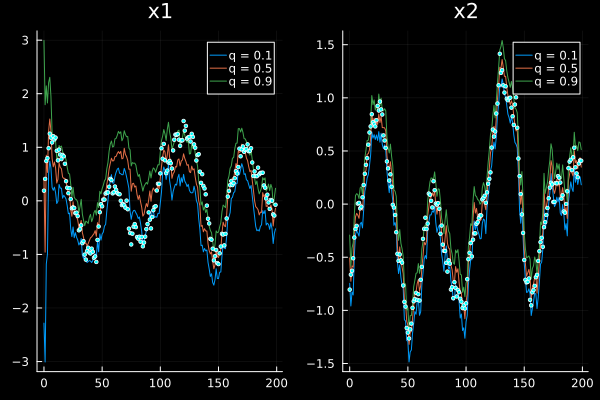Click green peak near 130 in x2 plot
This screenshot has height=400, width=600.
tap(502, 41)
